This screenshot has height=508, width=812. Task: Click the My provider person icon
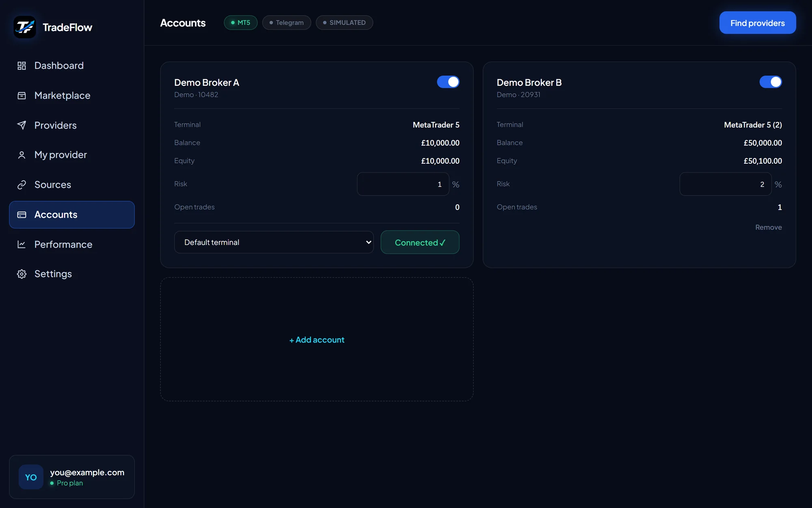click(22, 155)
